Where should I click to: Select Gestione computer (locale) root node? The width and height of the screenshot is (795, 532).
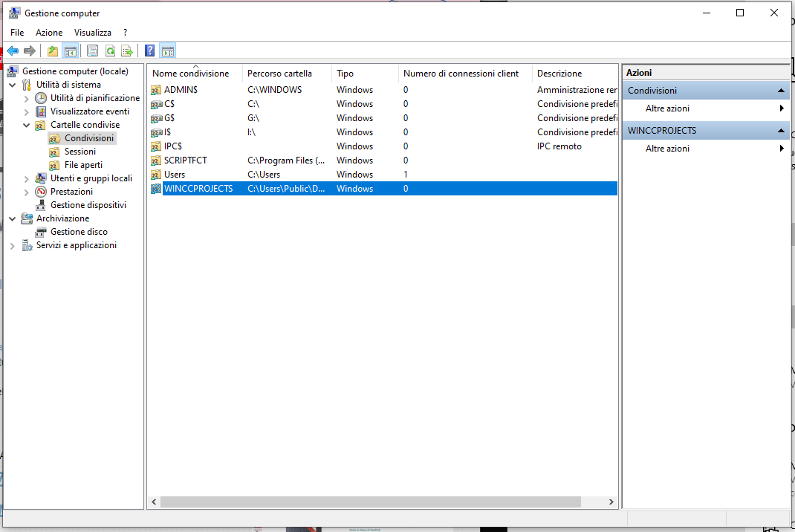coord(75,71)
